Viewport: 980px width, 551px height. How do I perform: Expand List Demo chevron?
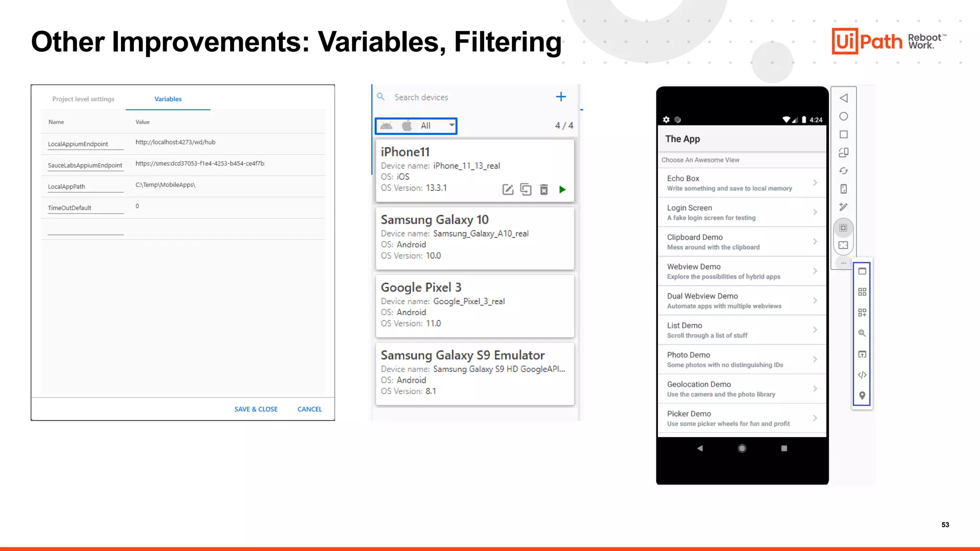tap(815, 330)
